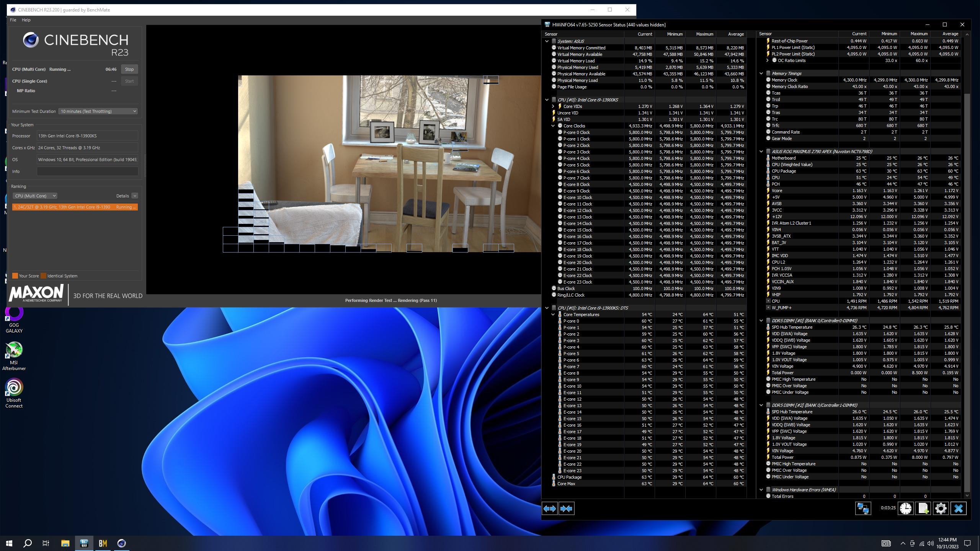Toggle the ranking Details dropdown arrow

[135, 196]
